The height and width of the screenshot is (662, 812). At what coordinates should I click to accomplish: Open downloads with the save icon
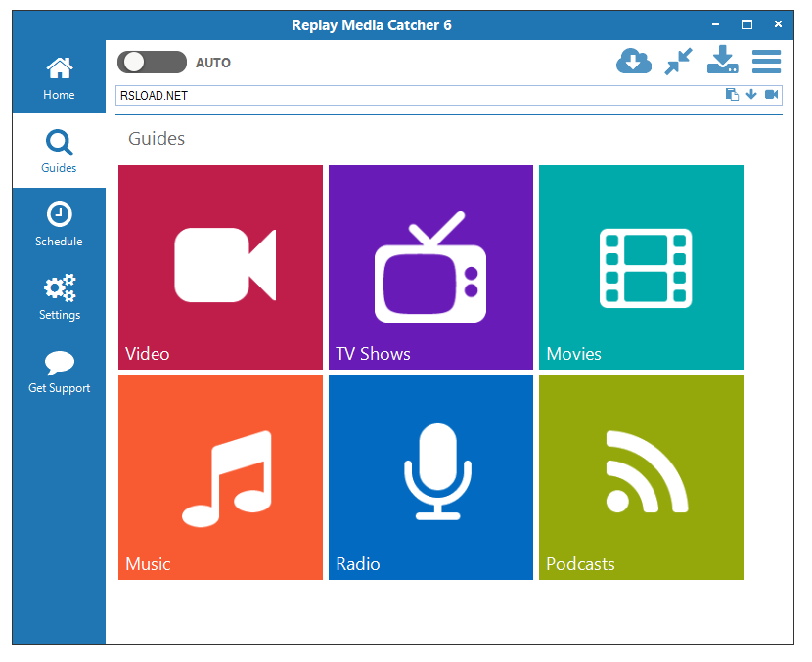[722, 61]
